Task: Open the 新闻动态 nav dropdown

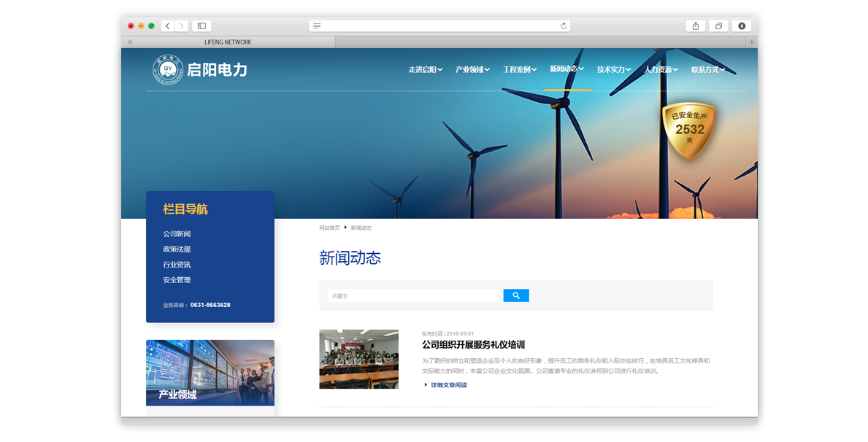Action: click(566, 69)
